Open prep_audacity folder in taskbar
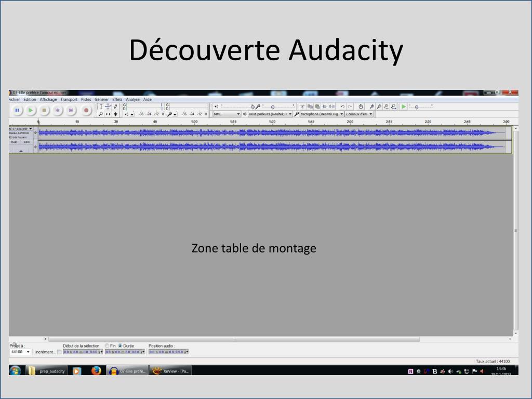The image size is (532, 399). point(47,371)
